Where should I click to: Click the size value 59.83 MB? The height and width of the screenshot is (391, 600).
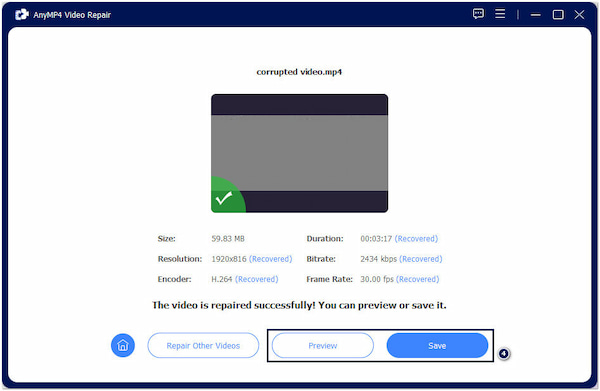click(x=228, y=239)
